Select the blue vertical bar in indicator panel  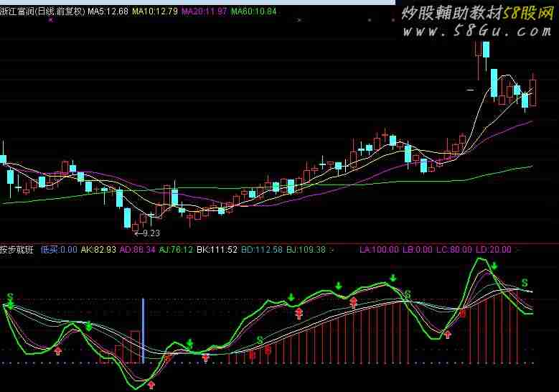coord(144,330)
